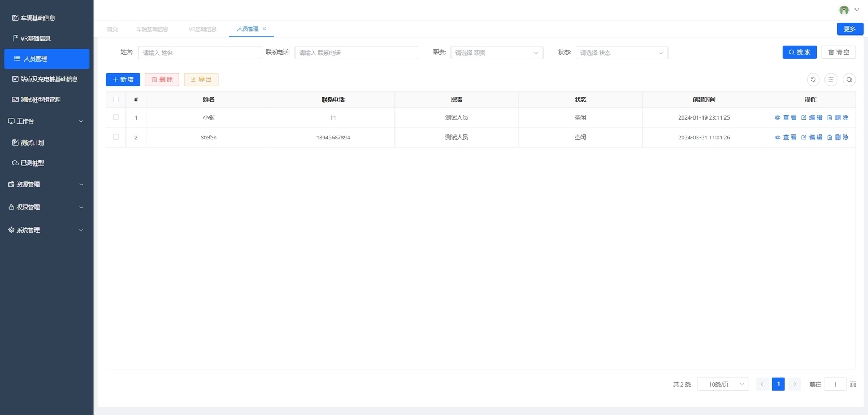Click the 新增 button
The width and height of the screenshot is (868, 415).
(123, 80)
